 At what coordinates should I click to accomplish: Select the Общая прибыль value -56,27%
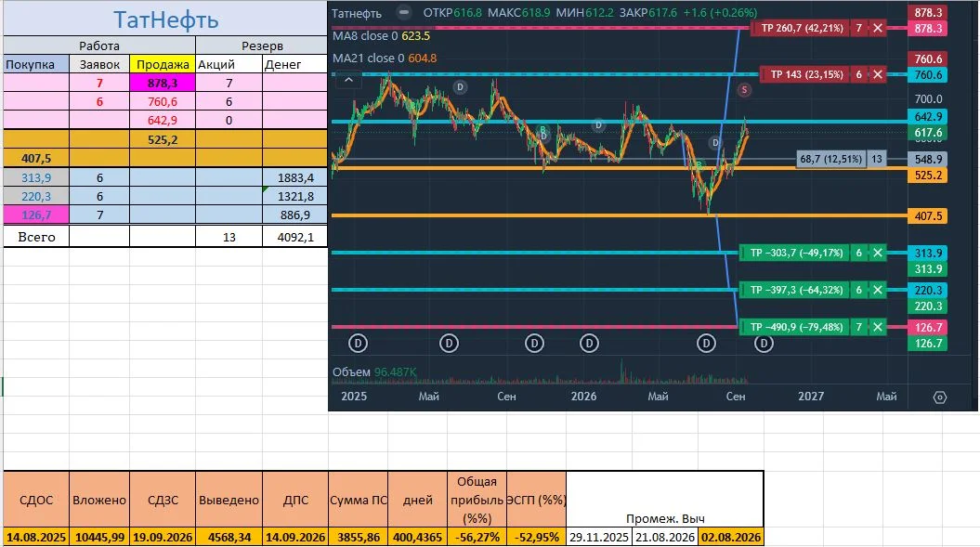point(477,537)
